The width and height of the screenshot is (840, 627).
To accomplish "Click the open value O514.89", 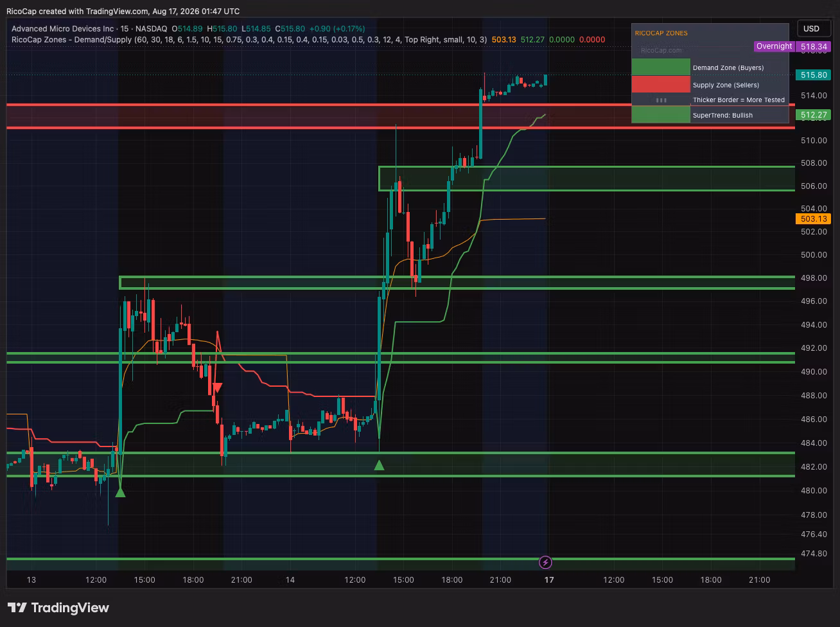I will pyautogui.click(x=188, y=29).
